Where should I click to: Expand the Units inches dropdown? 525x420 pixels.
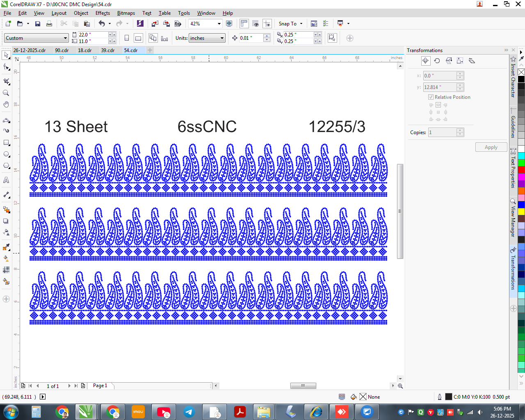coord(207,38)
